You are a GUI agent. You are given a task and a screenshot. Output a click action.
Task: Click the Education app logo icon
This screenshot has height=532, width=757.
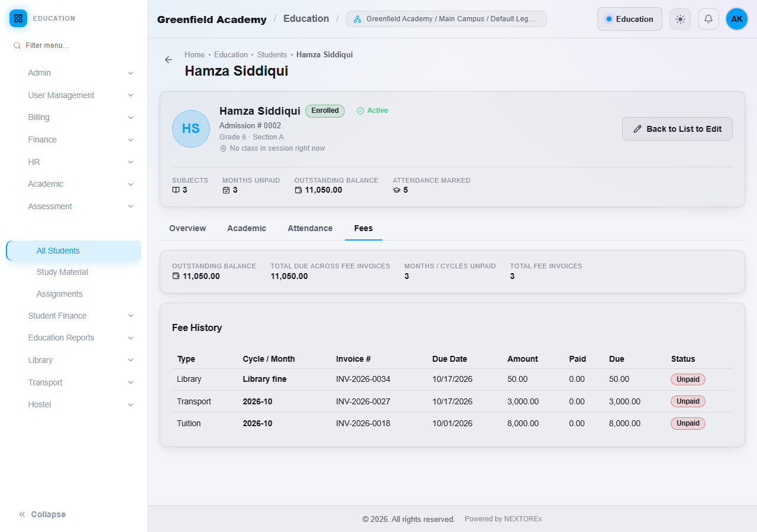click(18, 18)
